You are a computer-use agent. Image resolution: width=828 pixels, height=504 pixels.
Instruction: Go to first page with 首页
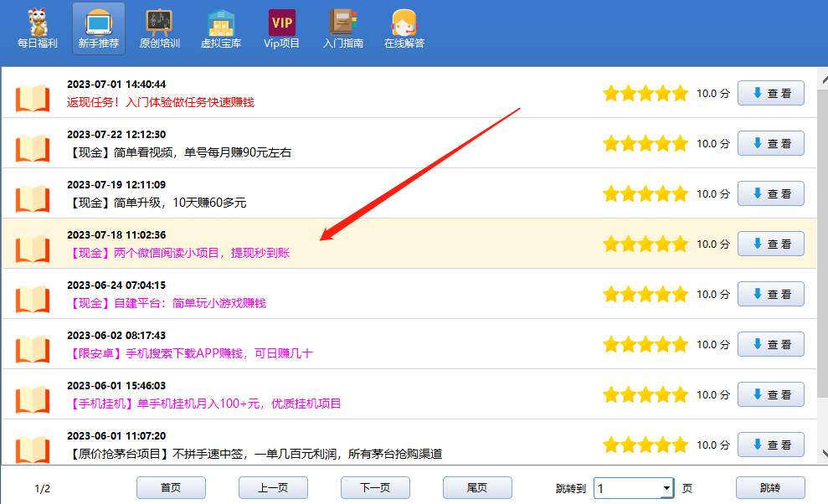pyautogui.click(x=171, y=487)
